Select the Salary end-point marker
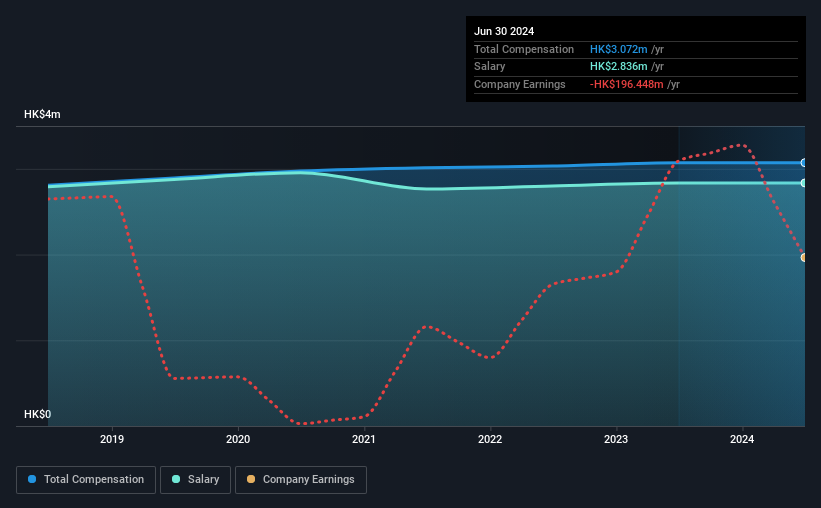The image size is (821, 508). [803, 183]
